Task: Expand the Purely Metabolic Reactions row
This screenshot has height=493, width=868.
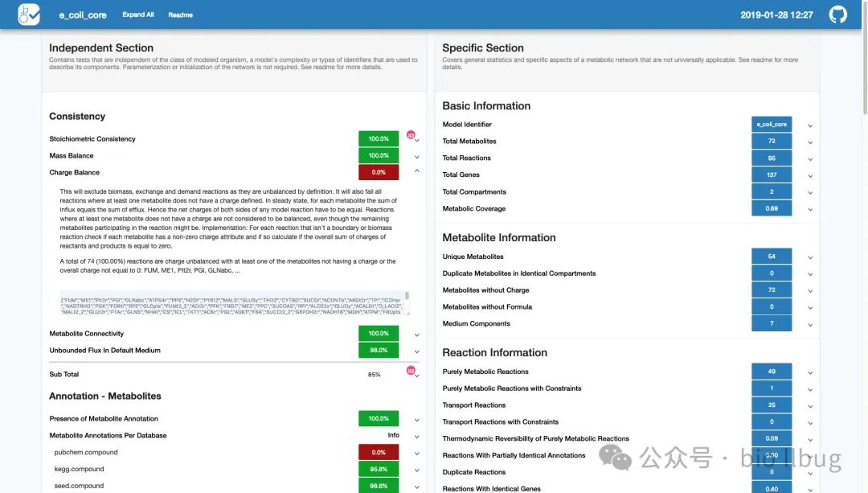Action: point(810,373)
